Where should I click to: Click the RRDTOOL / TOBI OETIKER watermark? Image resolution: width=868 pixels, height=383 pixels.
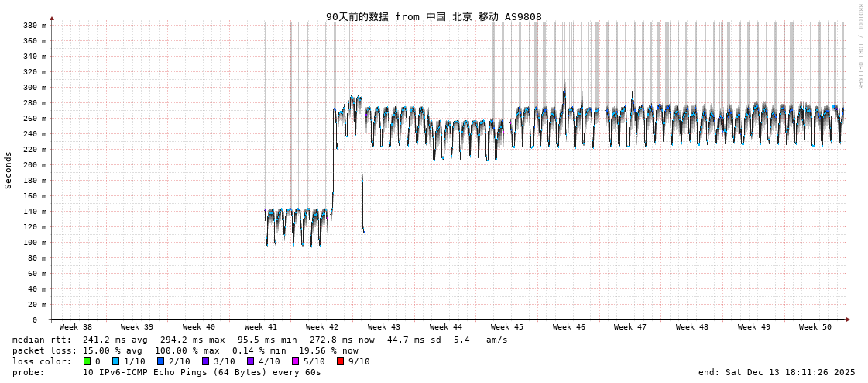point(860,47)
